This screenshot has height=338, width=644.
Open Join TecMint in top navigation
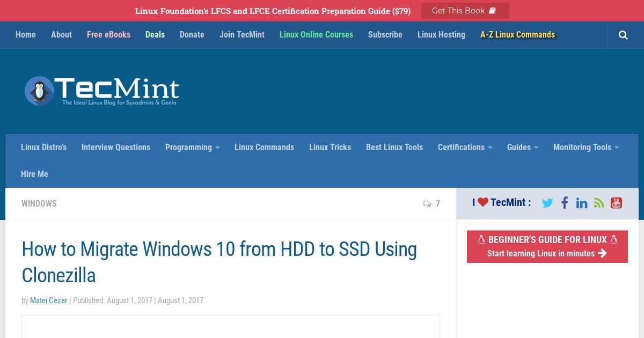click(242, 34)
